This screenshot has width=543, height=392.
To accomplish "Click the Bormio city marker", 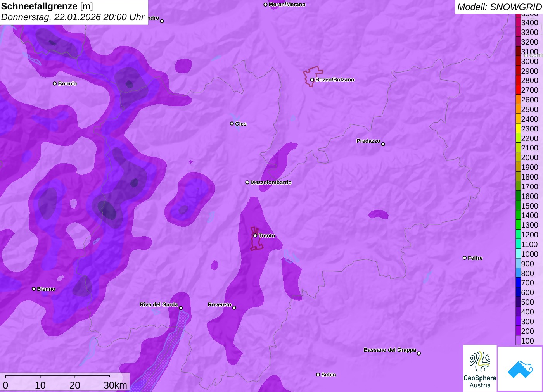I will [55, 83].
